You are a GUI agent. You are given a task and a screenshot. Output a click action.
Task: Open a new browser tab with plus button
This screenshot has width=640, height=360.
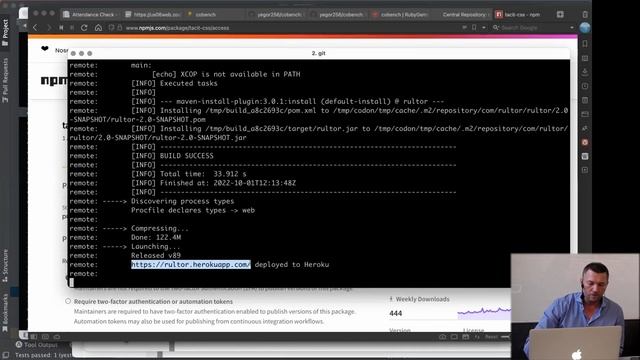click(x=560, y=14)
